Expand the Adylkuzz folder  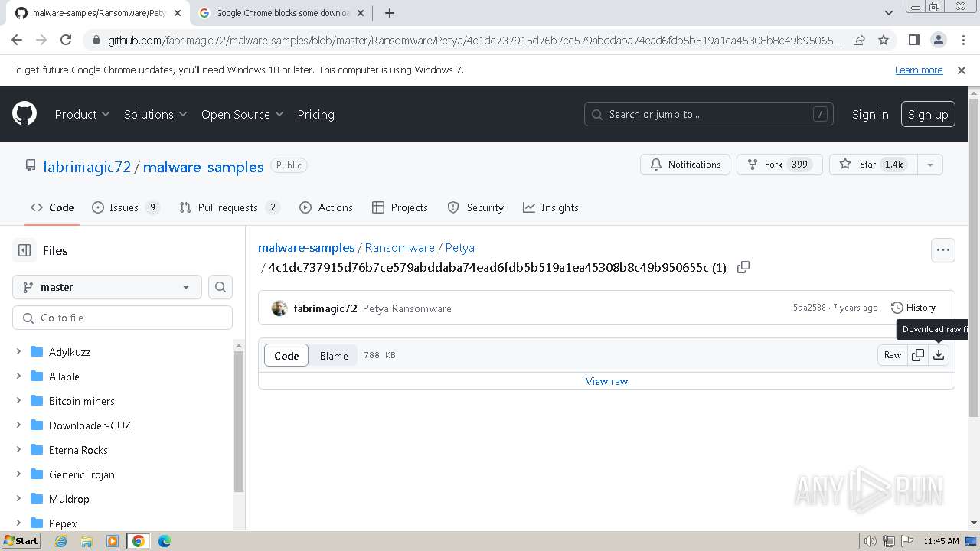18,352
